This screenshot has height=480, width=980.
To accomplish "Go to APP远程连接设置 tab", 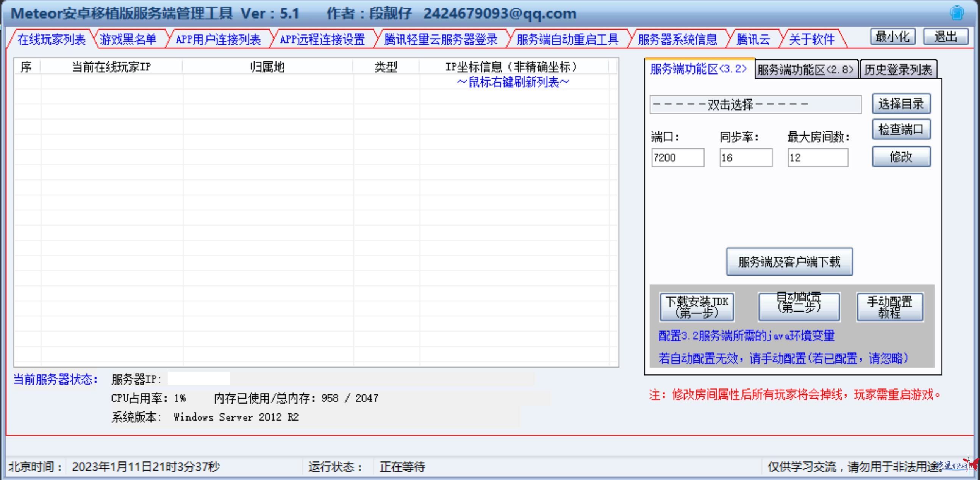I will pyautogui.click(x=323, y=39).
